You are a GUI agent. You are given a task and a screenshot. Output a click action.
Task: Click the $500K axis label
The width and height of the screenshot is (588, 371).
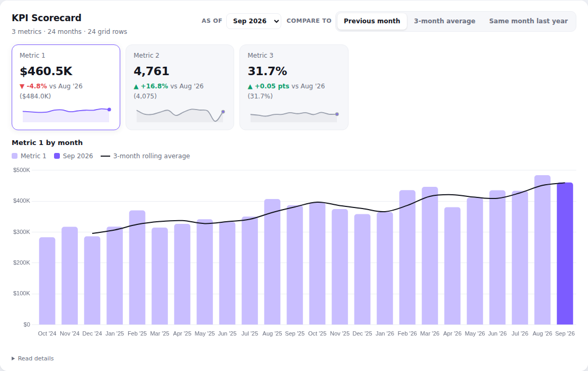(x=21, y=170)
